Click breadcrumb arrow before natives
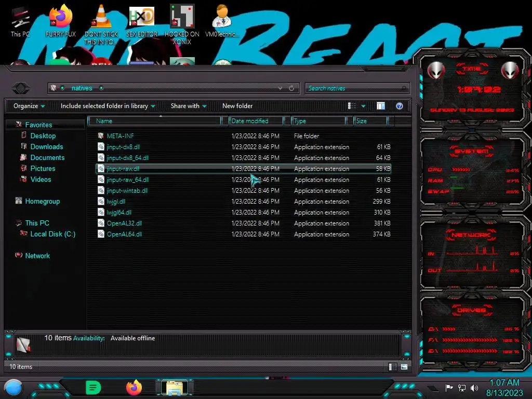532x399 pixels. point(62,88)
